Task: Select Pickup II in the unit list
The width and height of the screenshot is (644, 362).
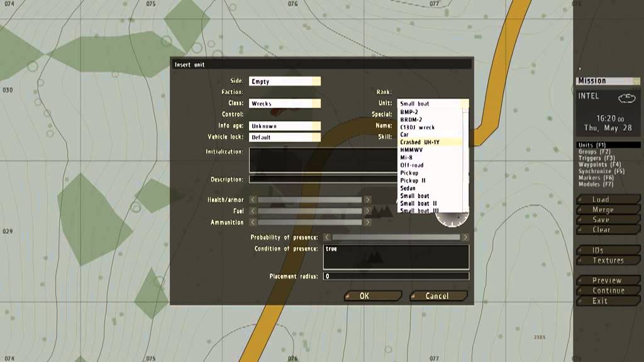Action: pos(430,180)
